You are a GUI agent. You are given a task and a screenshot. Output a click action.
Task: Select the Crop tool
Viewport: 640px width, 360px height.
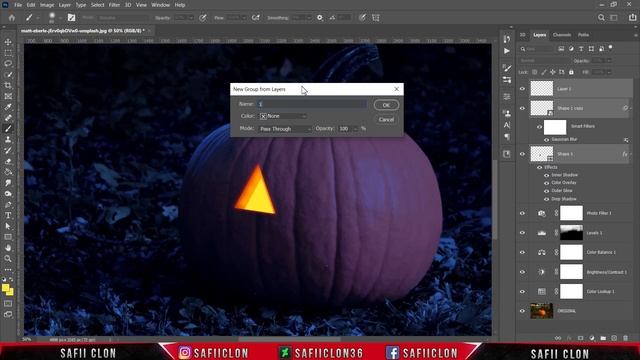pos(8,85)
